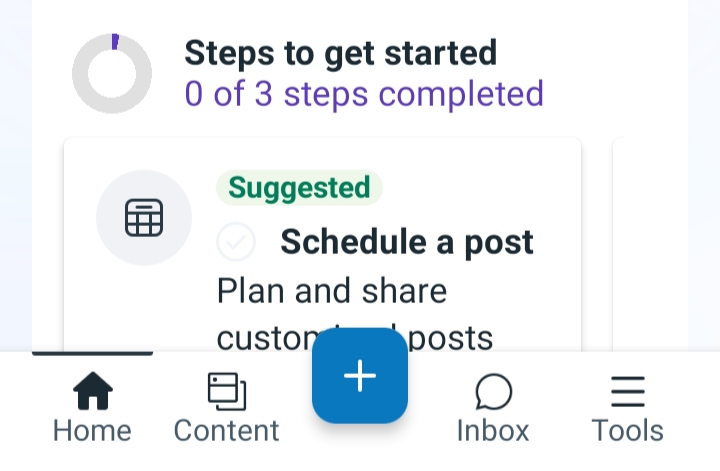Tap the active Home tab indicator line
This screenshot has height=471, width=720.
point(92,353)
